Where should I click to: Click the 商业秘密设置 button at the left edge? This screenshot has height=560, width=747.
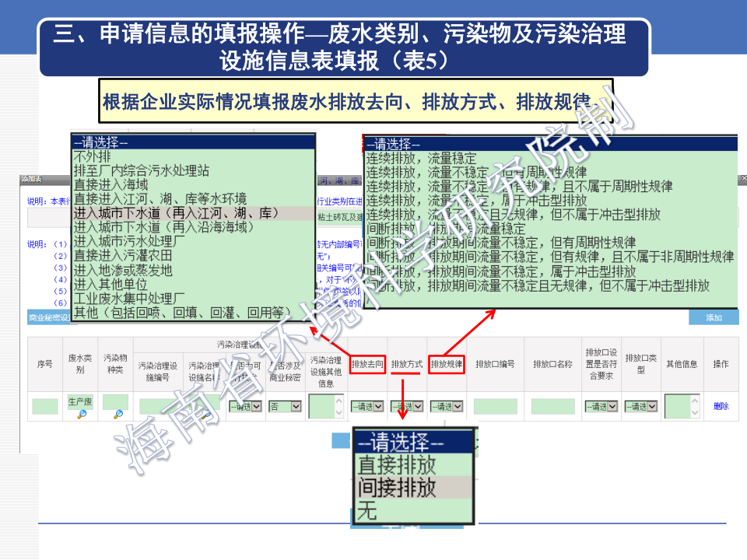50,317
